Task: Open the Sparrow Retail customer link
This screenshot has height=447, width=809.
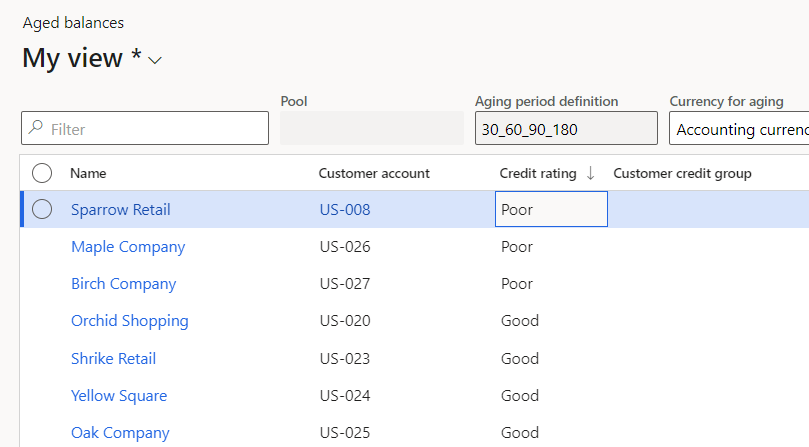Action: pyautogui.click(x=121, y=210)
